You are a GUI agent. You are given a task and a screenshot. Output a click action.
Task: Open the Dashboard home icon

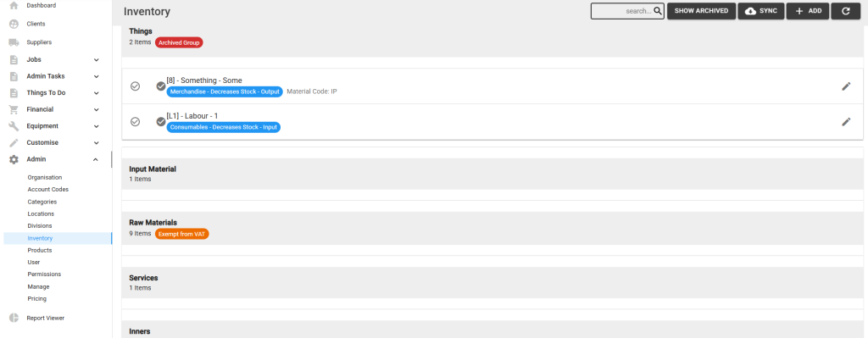click(x=14, y=6)
